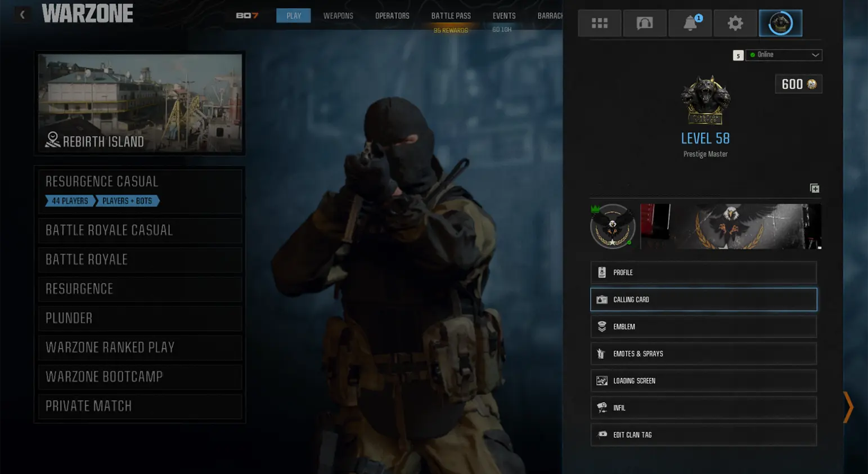The height and width of the screenshot is (474, 868).
Task: Open the grid menu icon
Action: (x=600, y=23)
